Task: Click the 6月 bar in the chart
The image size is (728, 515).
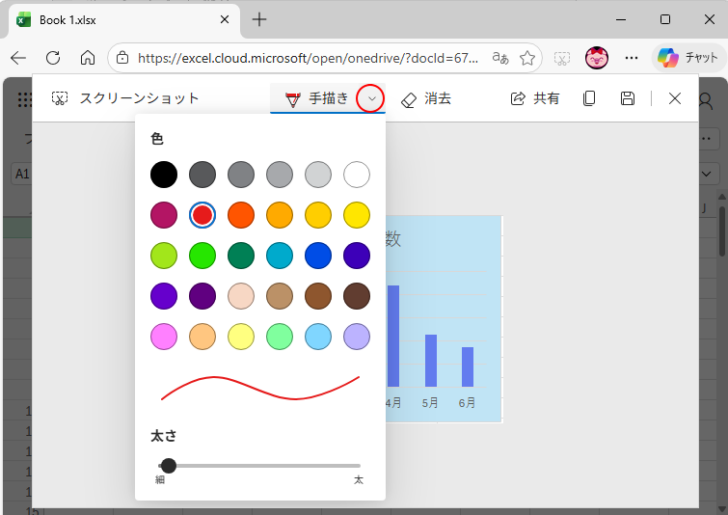Action: (x=468, y=367)
